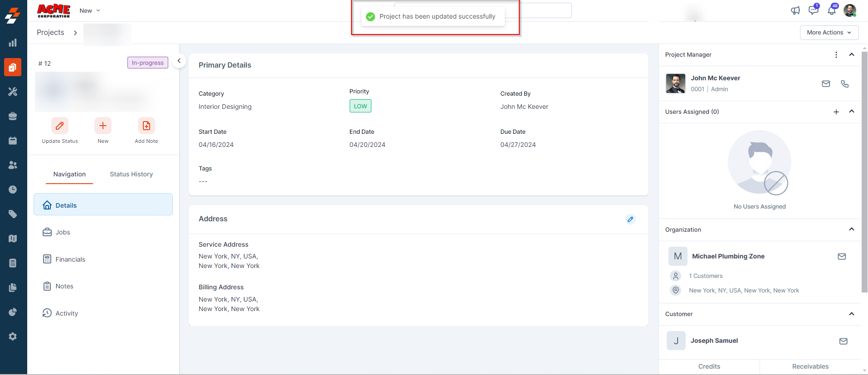Open the Receivables tab under Customer
Screen dimensions: 868x375
pos(810,366)
